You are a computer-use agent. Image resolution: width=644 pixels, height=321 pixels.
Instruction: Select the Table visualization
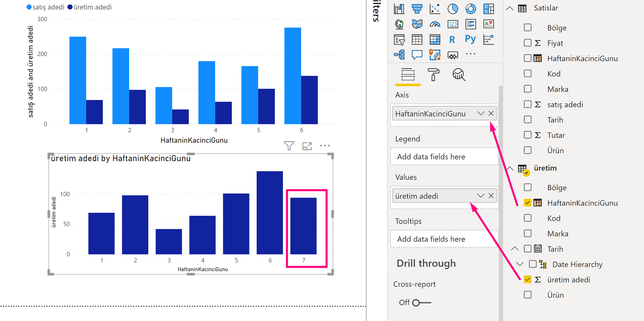click(417, 39)
